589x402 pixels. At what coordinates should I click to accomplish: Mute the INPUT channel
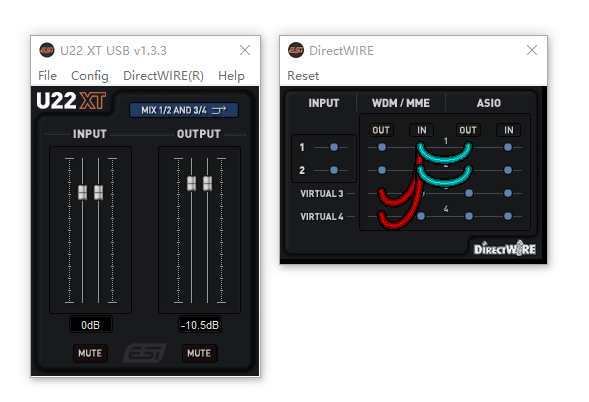click(90, 353)
